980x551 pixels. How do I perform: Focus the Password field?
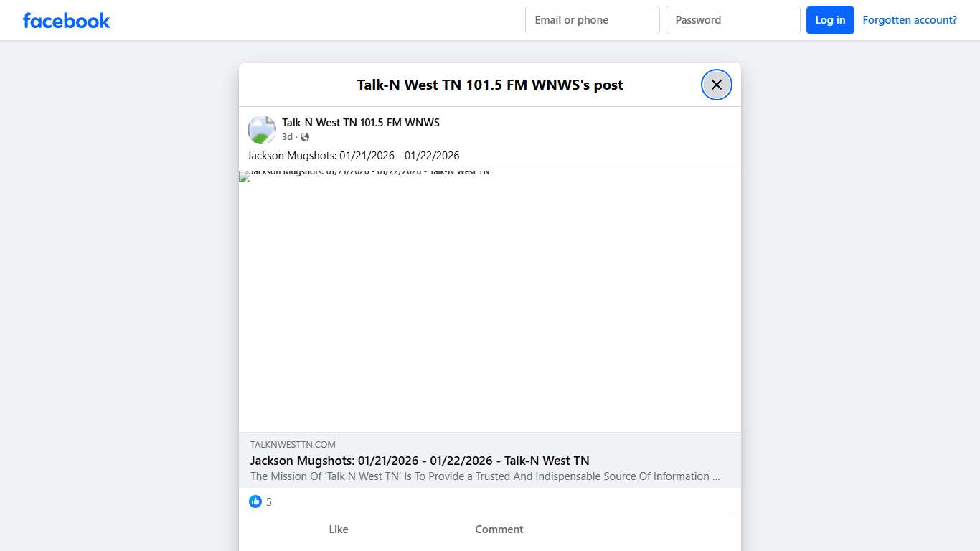coord(732,20)
